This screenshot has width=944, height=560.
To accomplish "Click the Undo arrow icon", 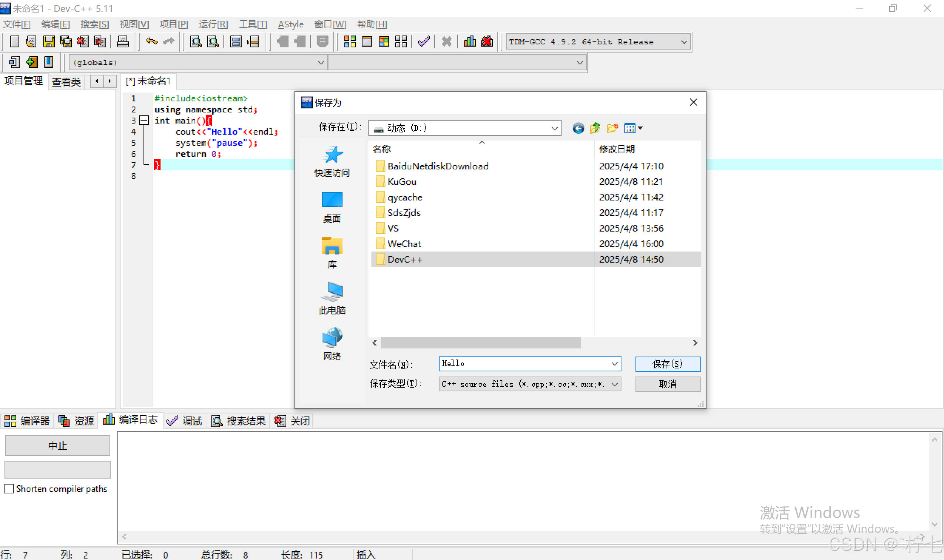I will [x=151, y=41].
